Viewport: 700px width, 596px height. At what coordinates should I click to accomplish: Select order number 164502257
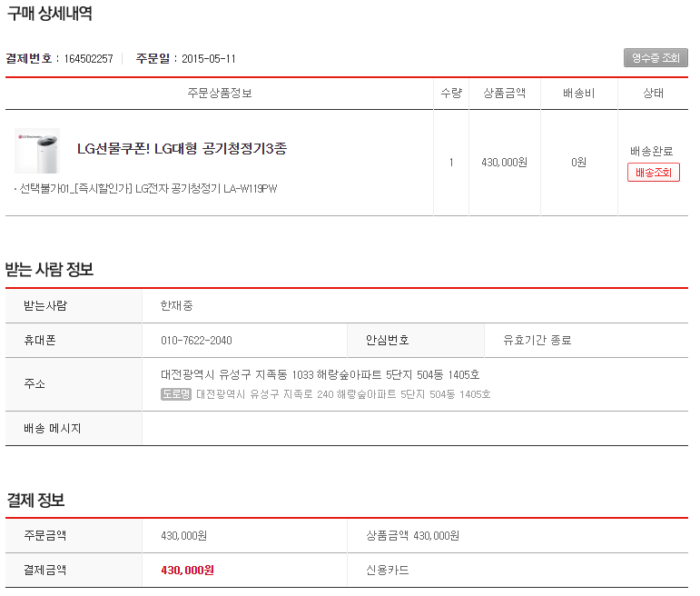pos(88,59)
